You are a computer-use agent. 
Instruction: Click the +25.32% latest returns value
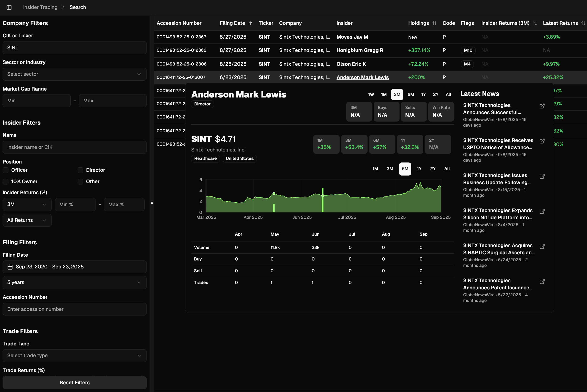(x=553, y=78)
